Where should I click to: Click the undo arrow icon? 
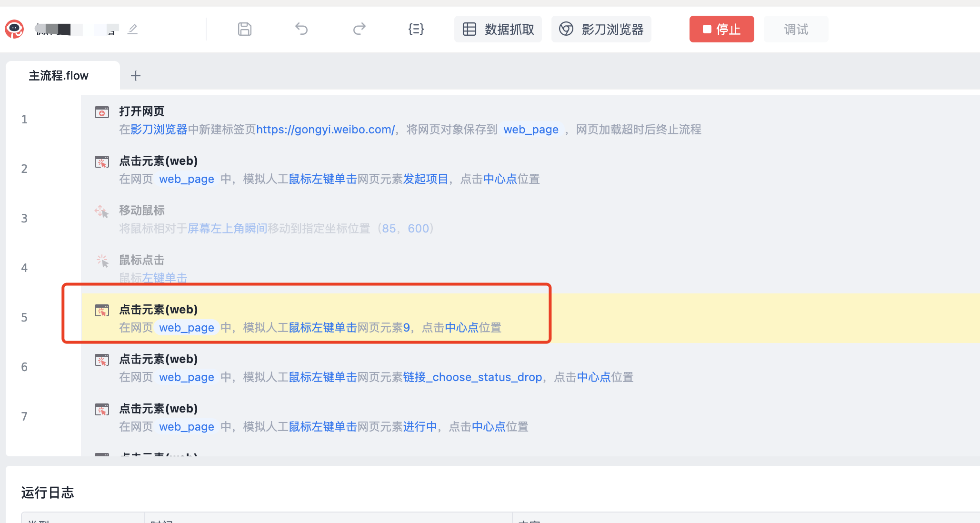coord(301,29)
